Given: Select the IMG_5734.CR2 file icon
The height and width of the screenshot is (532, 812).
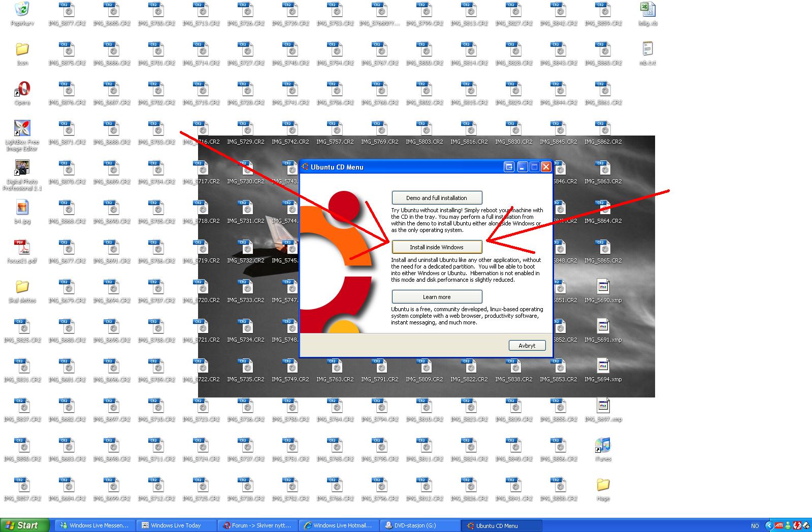Looking at the screenshot, I should click(246, 326).
